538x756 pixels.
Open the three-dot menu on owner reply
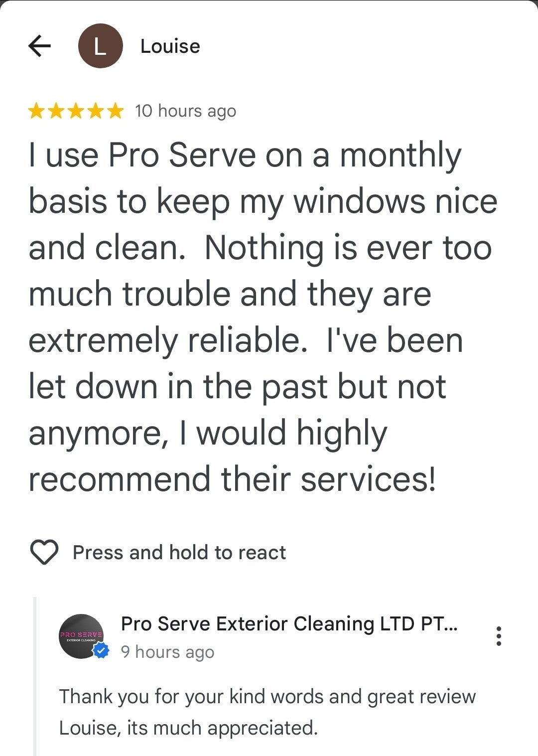[499, 636]
